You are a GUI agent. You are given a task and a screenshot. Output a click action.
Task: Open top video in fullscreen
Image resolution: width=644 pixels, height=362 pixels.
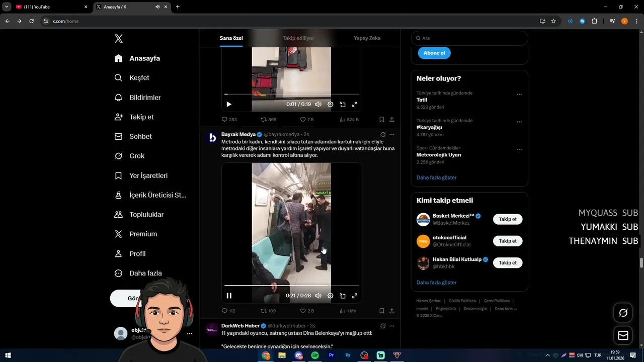pyautogui.click(x=355, y=105)
